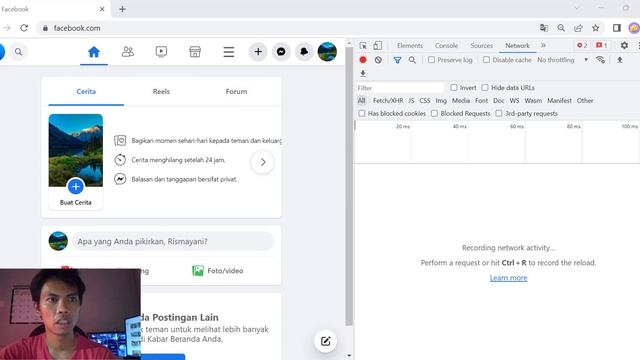Screen dimensions: 640x360
Task: Click the Chrome share page icon
Action: (578, 28)
